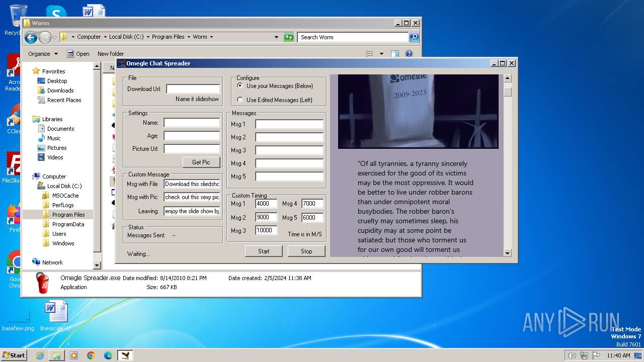Click the volume speaker icon in system tray
Viewport: 644px width, 362px height.
tap(572, 355)
